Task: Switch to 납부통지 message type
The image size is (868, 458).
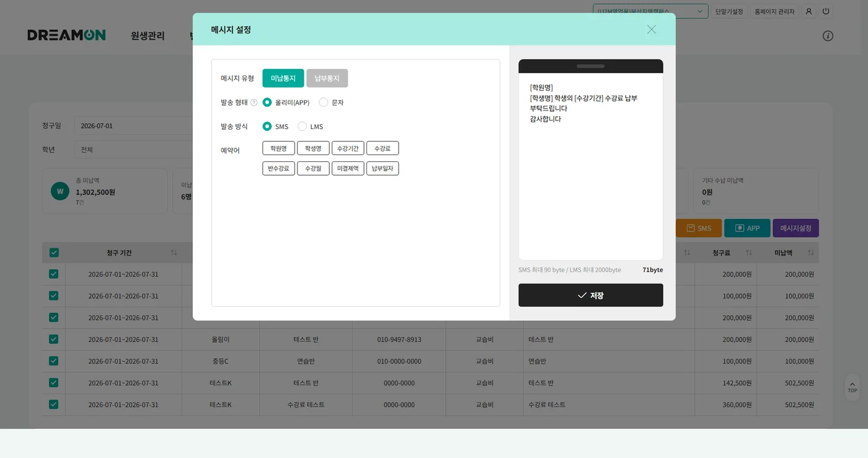Action: [327, 78]
